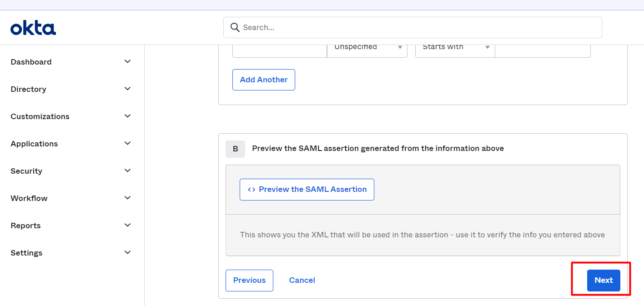
Task: Open the Starts with filter dropdown
Action: [x=455, y=47]
